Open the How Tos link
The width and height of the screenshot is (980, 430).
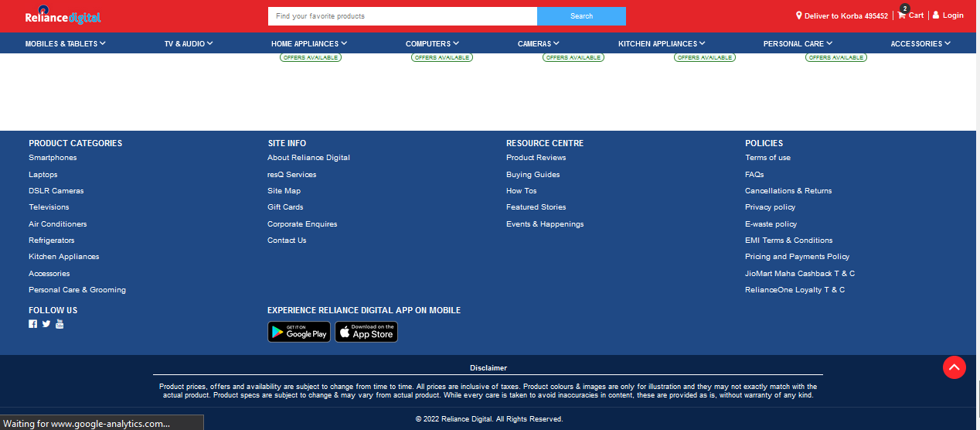click(522, 191)
